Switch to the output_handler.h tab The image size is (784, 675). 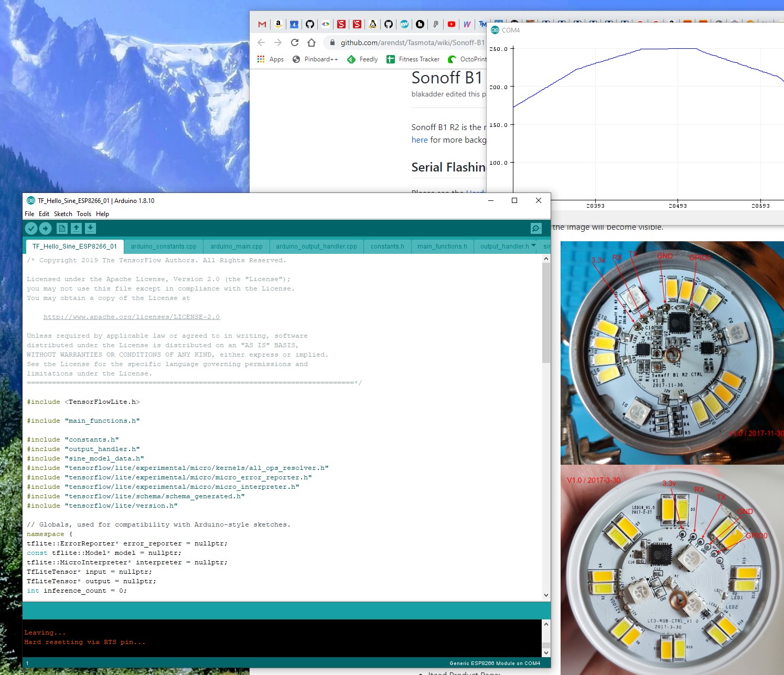click(x=504, y=247)
